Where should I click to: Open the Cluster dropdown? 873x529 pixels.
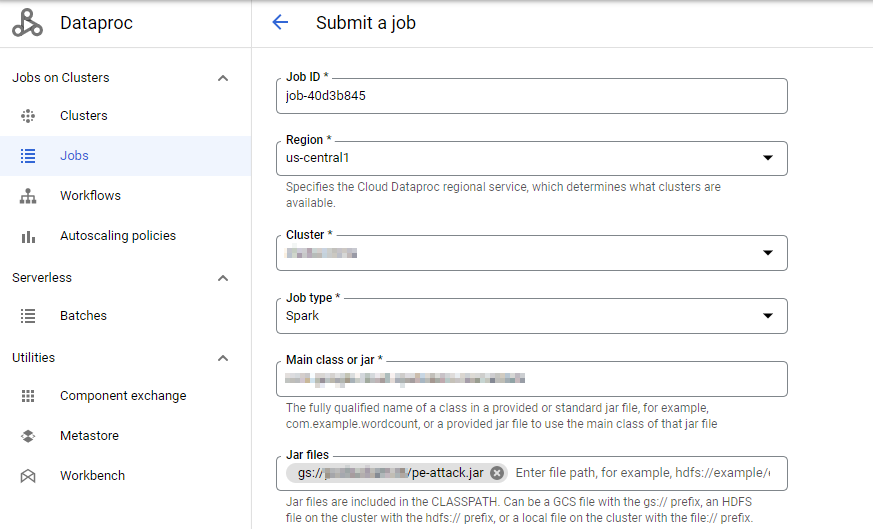[x=767, y=253]
